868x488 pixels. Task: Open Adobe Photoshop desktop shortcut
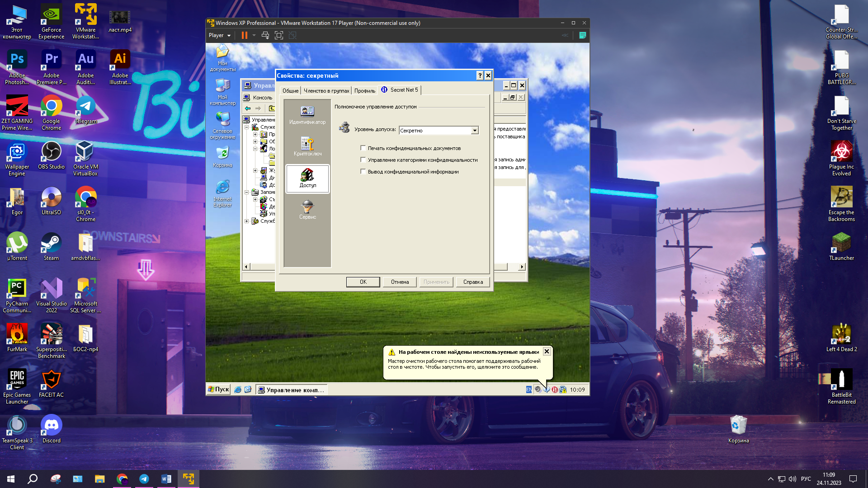click(x=17, y=67)
